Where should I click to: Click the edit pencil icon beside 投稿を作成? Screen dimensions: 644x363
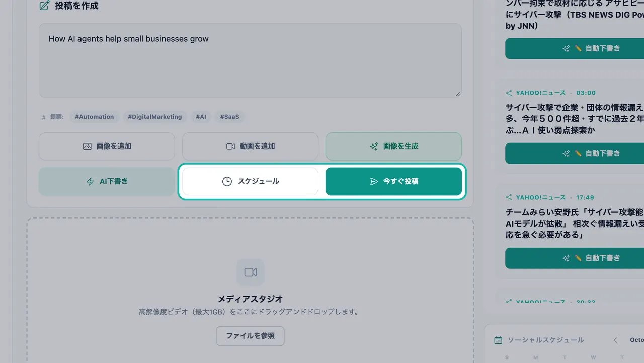coord(44,6)
